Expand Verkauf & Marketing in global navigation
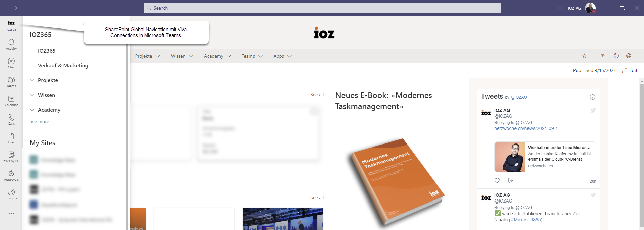Image resolution: width=644 pixels, height=230 pixels. pos(32,66)
